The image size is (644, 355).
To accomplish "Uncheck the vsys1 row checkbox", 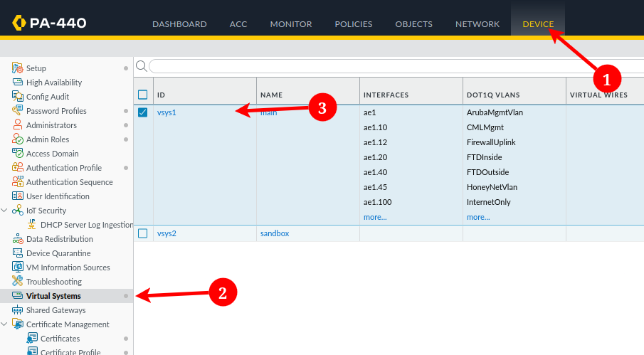I will pyautogui.click(x=143, y=112).
